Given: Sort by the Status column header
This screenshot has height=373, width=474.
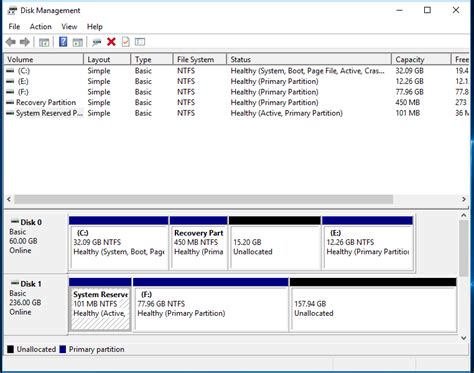Looking at the screenshot, I should [x=309, y=59].
